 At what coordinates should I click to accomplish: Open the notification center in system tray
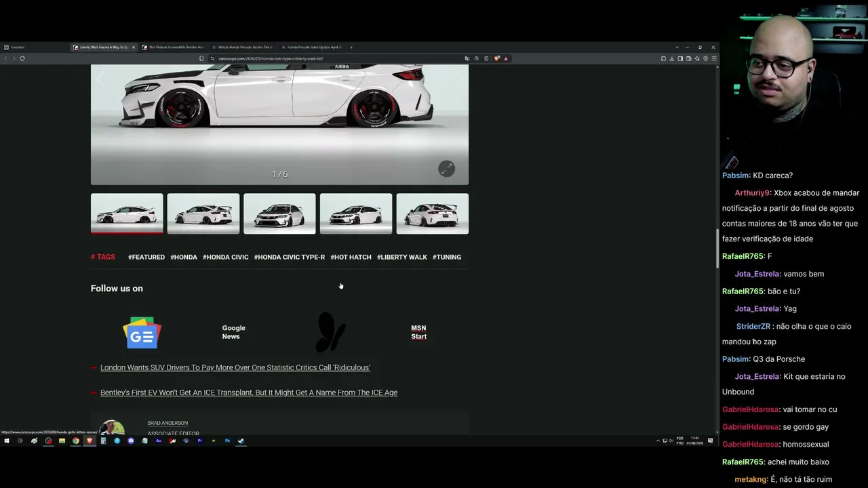(711, 441)
